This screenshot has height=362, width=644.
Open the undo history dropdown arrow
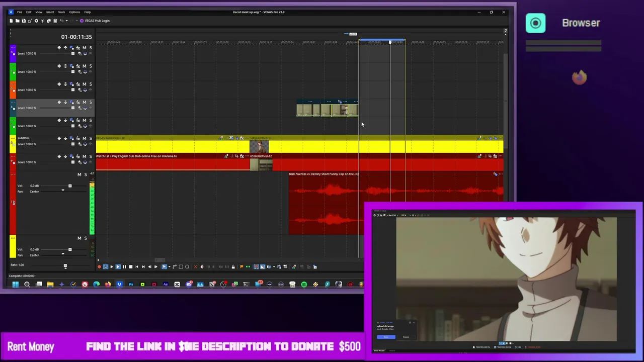[x=67, y=21]
